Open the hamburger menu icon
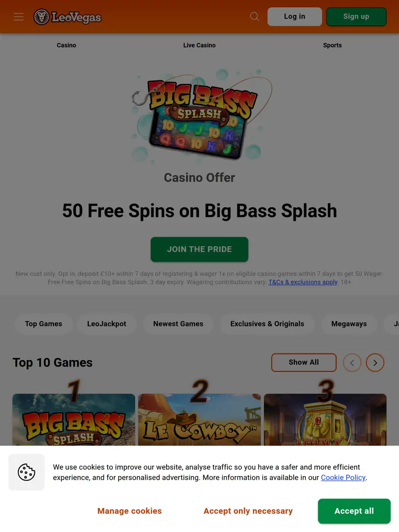The image size is (399, 532). (x=18, y=16)
